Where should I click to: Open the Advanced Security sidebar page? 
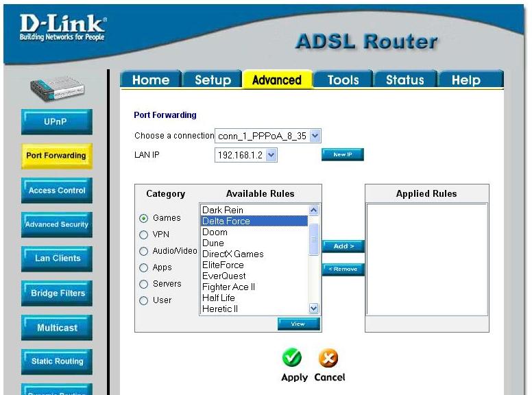coord(57,225)
